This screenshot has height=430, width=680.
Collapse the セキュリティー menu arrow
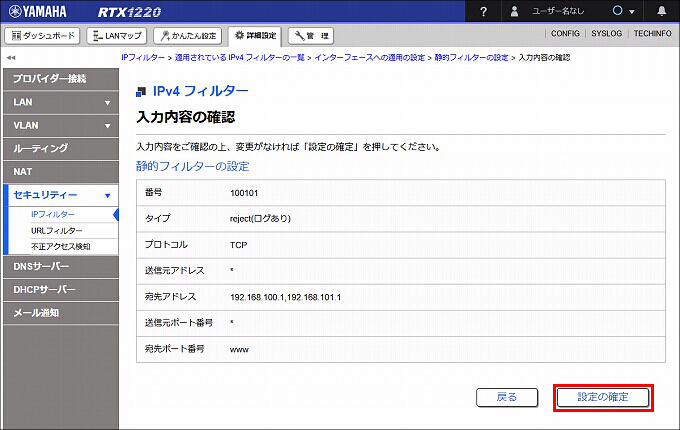click(108, 196)
